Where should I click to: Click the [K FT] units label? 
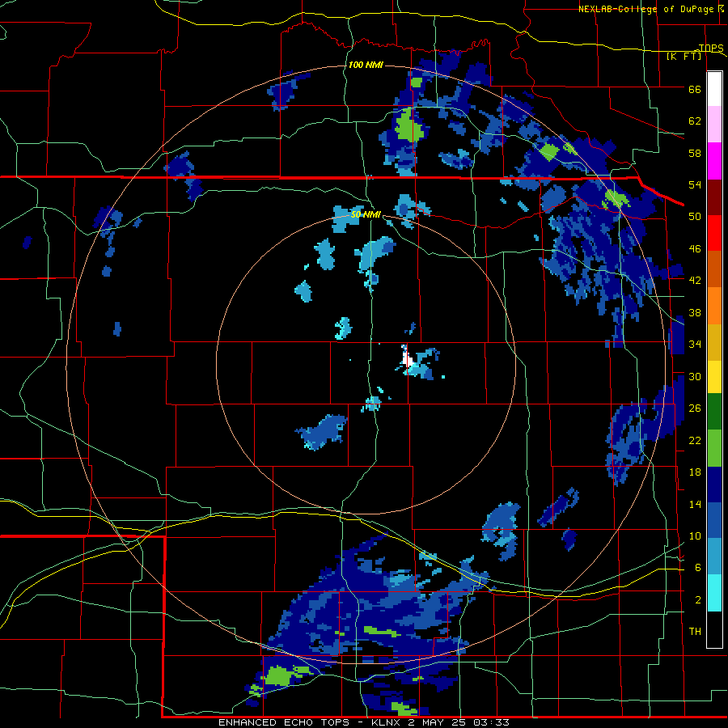684,56
